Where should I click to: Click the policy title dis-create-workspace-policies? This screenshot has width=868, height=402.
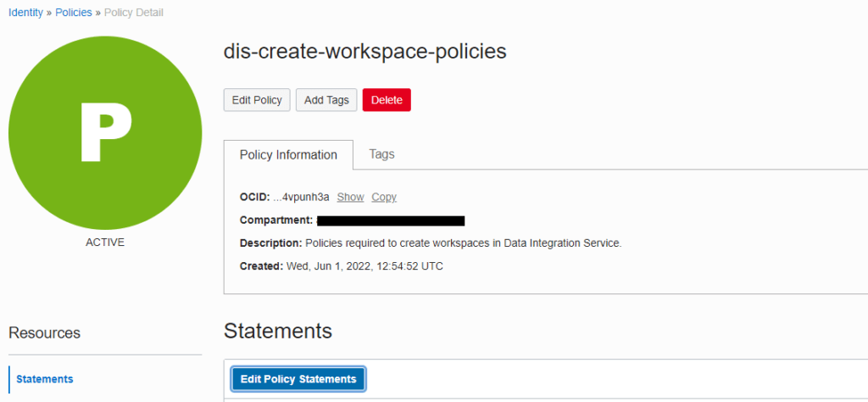pos(364,52)
